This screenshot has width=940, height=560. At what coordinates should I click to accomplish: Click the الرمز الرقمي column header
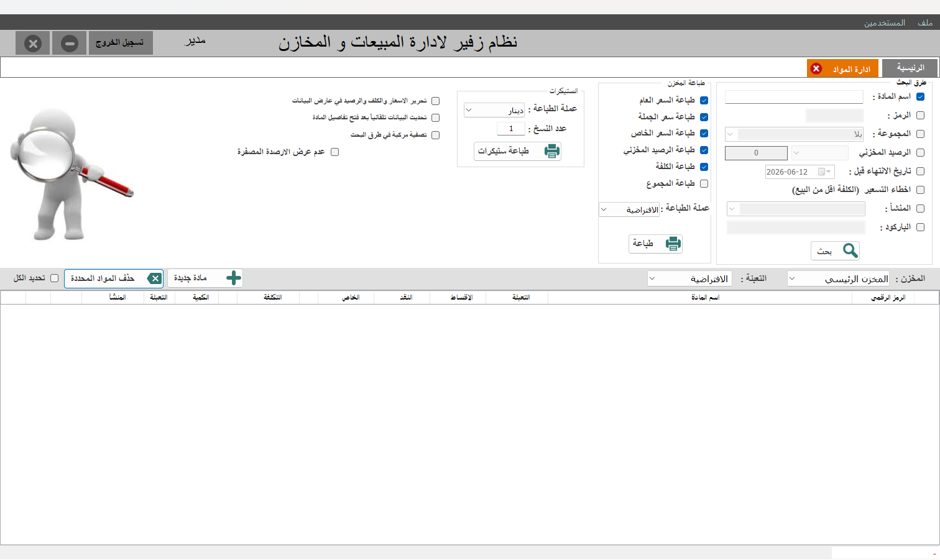[x=883, y=298]
